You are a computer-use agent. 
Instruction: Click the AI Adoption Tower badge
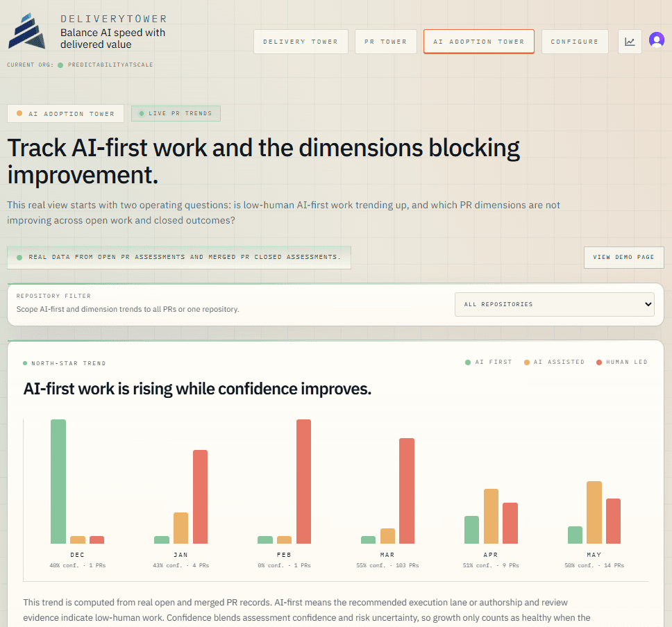(65, 114)
